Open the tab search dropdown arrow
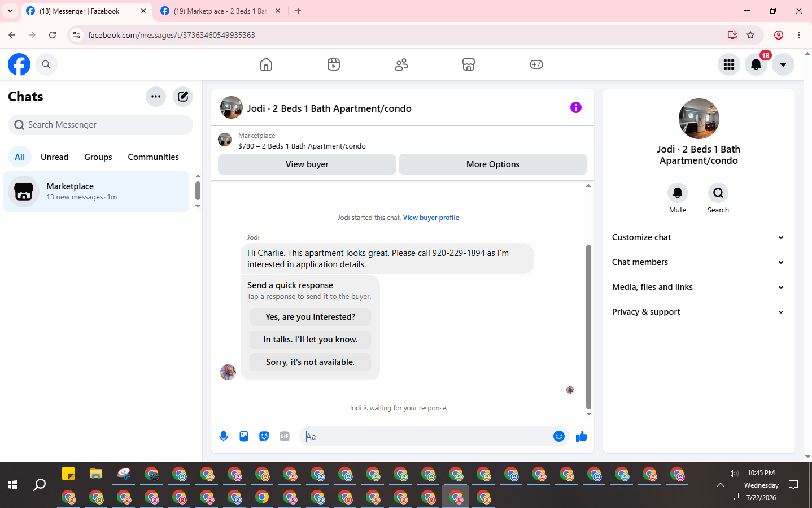Image resolution: width=812 pixels, height=508 pixels. point(10,11)
